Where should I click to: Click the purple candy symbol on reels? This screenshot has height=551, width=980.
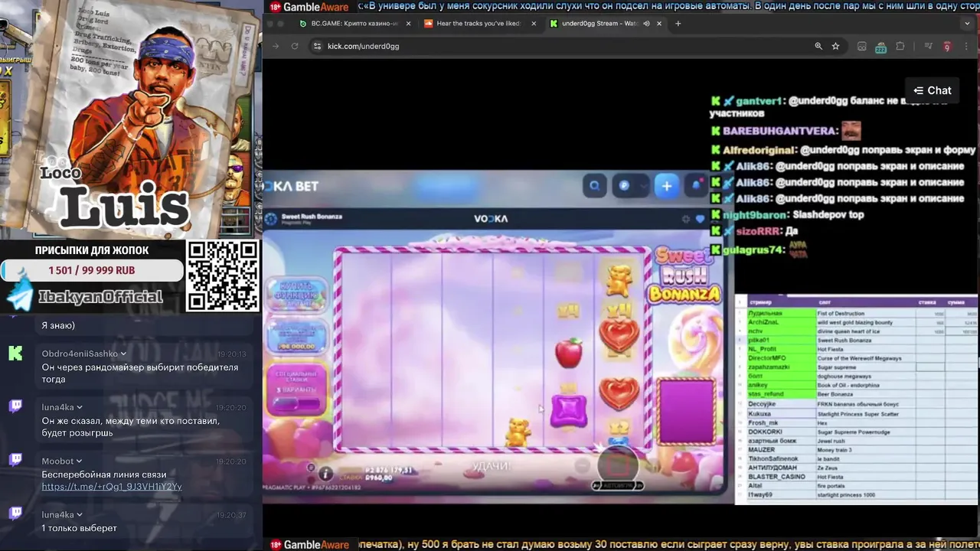coord(569,410)
